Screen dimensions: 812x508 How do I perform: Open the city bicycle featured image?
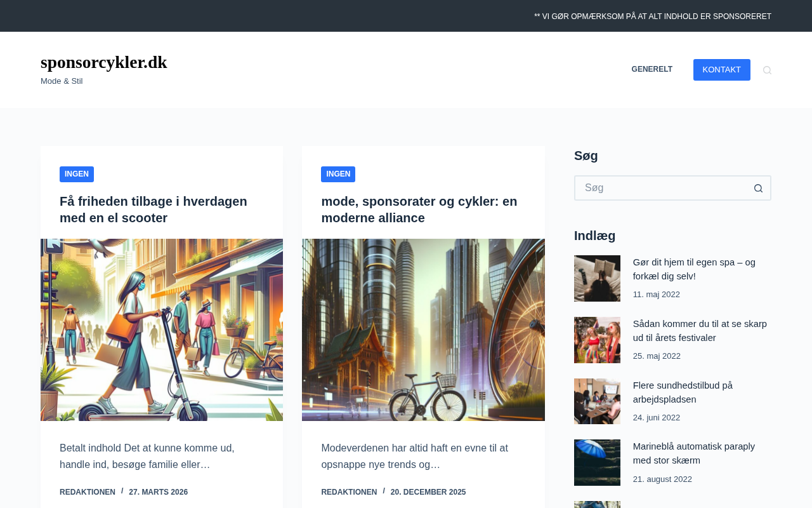point(423,330)
